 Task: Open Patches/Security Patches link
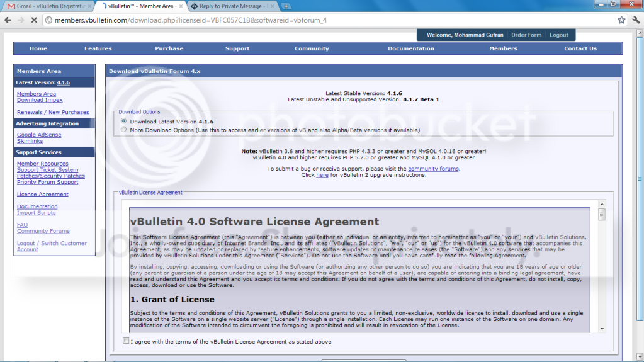pos(51,176)
